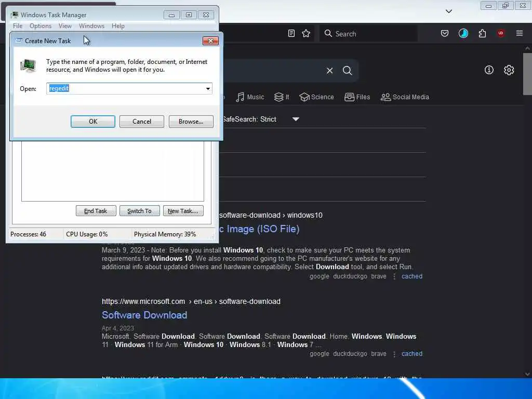Click the browser page vertical scrollbar thumb

point(527,74)
